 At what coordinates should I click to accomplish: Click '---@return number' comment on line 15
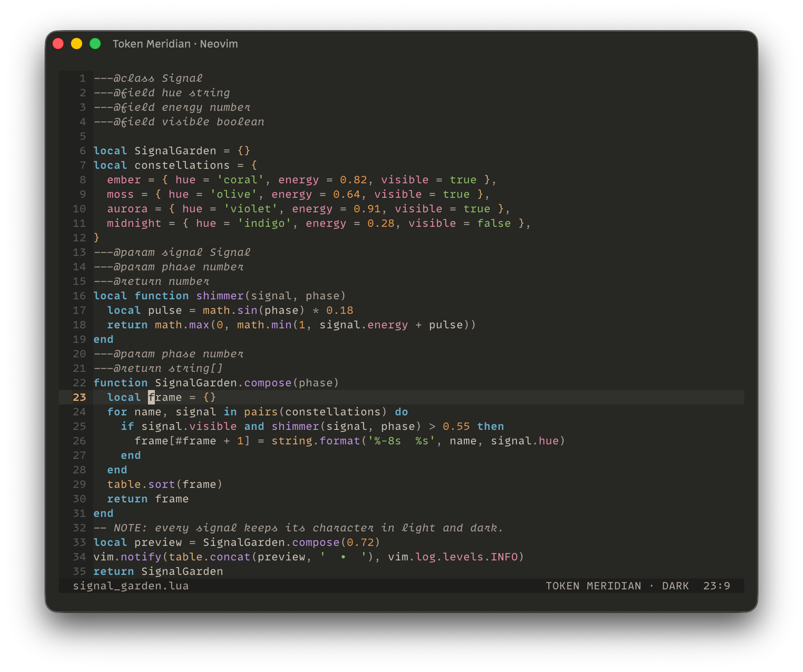pyautogui.click(x=152, y=281)
